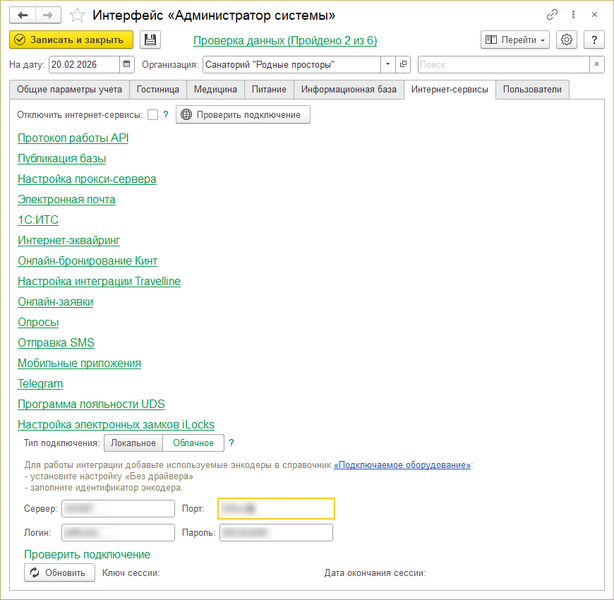
Task: Select Локальное connection type
Action: pyautogui.click(x=133, y=443)
